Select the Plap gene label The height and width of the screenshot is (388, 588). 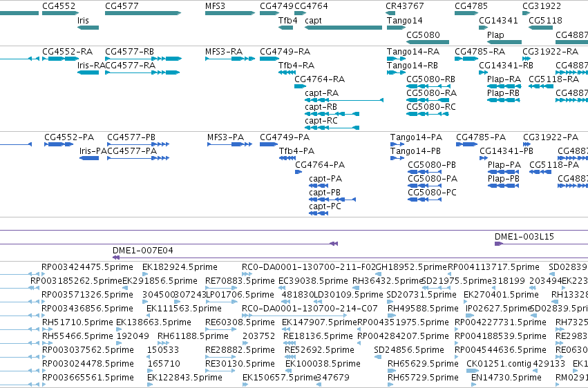point(495,35)
